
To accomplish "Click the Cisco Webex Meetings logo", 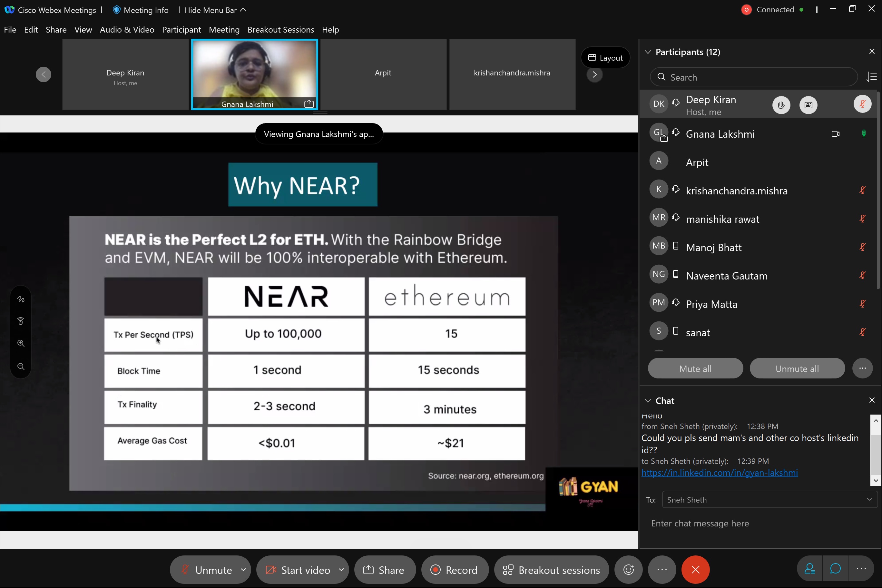I will pyautogui.click(x=9, y=10).
